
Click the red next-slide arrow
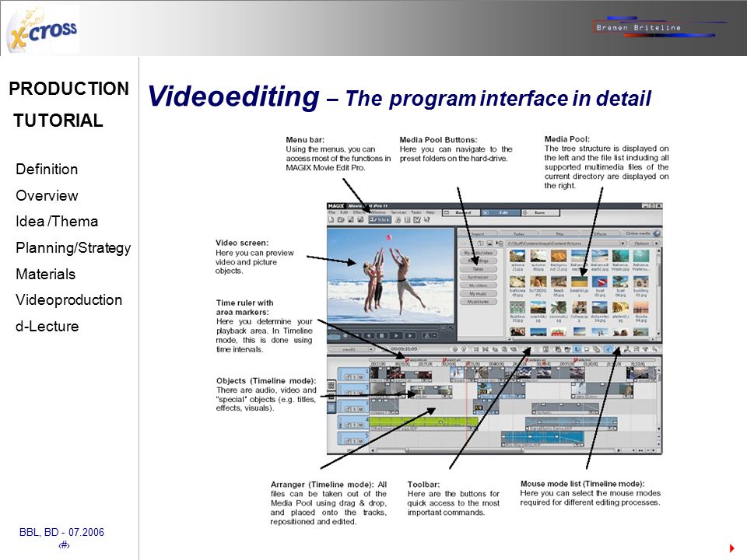(732, 548)
